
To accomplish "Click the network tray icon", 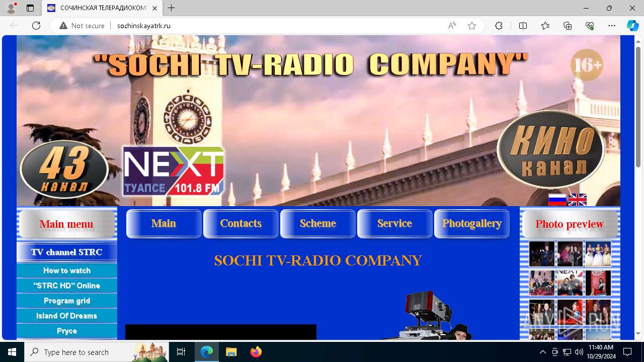I will tap(567, 352).
